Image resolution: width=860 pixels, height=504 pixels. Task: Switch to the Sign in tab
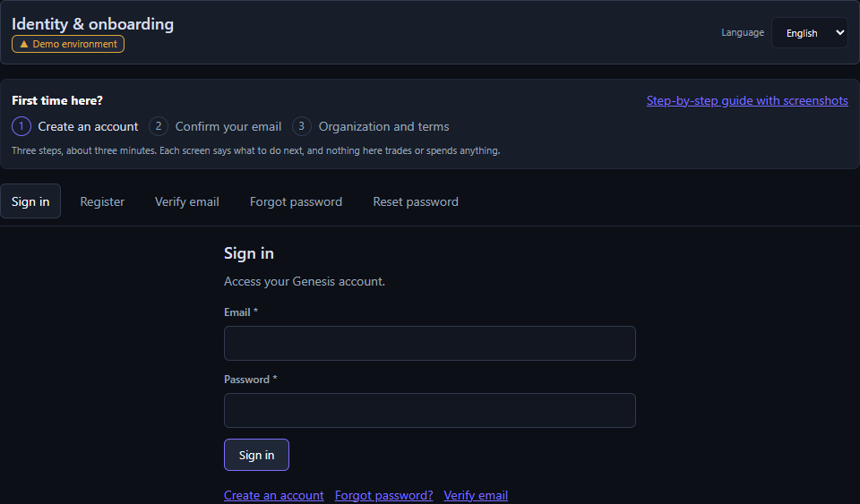click(x=30, y=201)
